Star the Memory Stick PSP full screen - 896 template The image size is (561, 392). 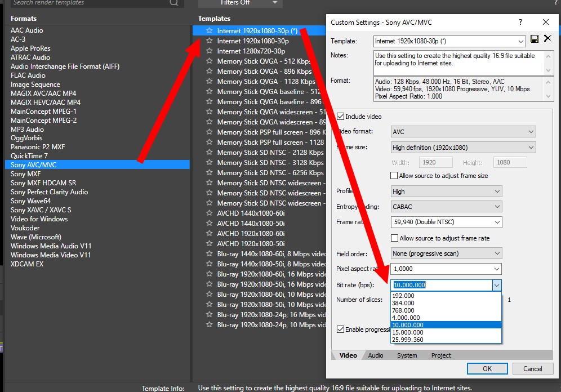(210, 132)
